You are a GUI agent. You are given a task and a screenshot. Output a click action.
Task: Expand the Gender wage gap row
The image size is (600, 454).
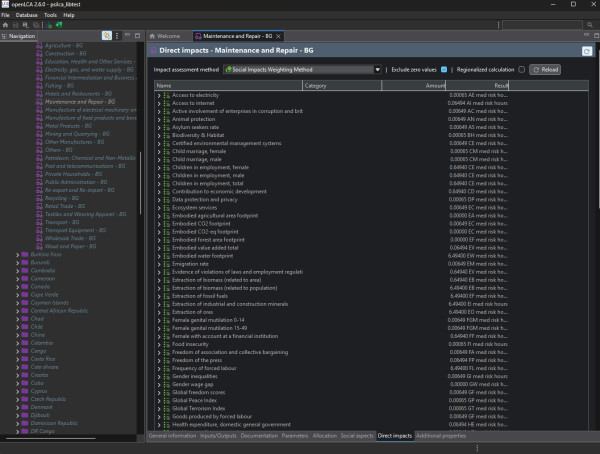pos(158,382)
